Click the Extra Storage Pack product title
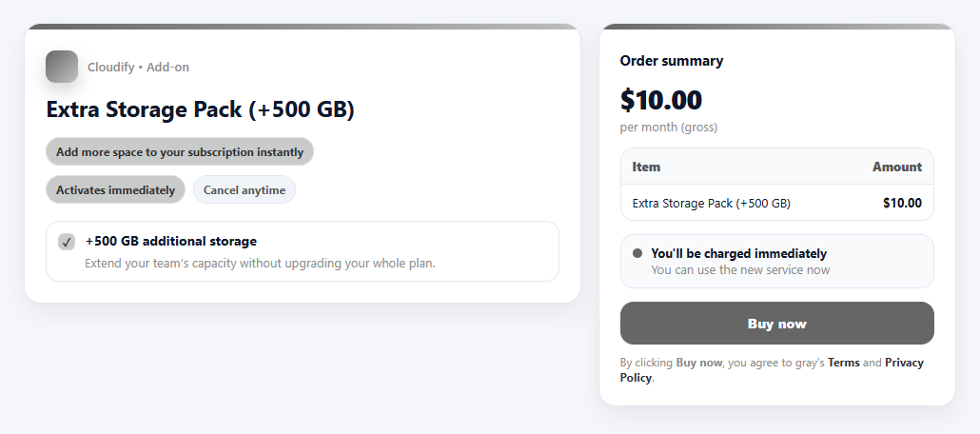This screenshot has width=980, height=434. [x=201, y=110]
